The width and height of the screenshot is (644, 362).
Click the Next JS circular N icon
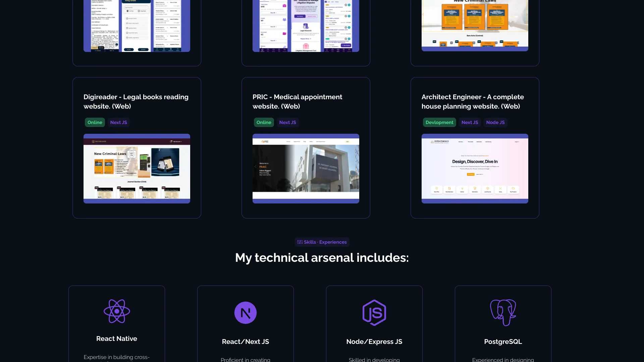(x=246, y=313)
